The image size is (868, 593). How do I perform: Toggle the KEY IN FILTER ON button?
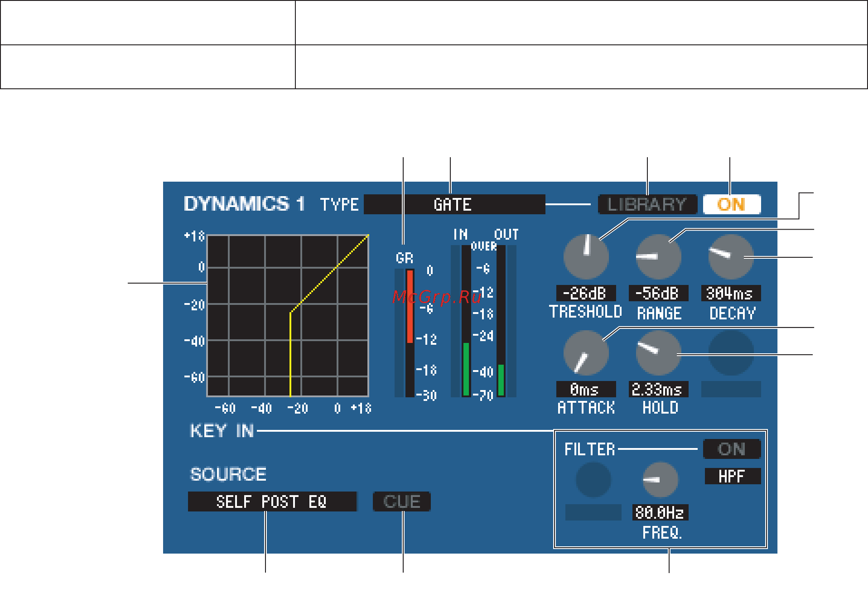[x=732, y=449]
